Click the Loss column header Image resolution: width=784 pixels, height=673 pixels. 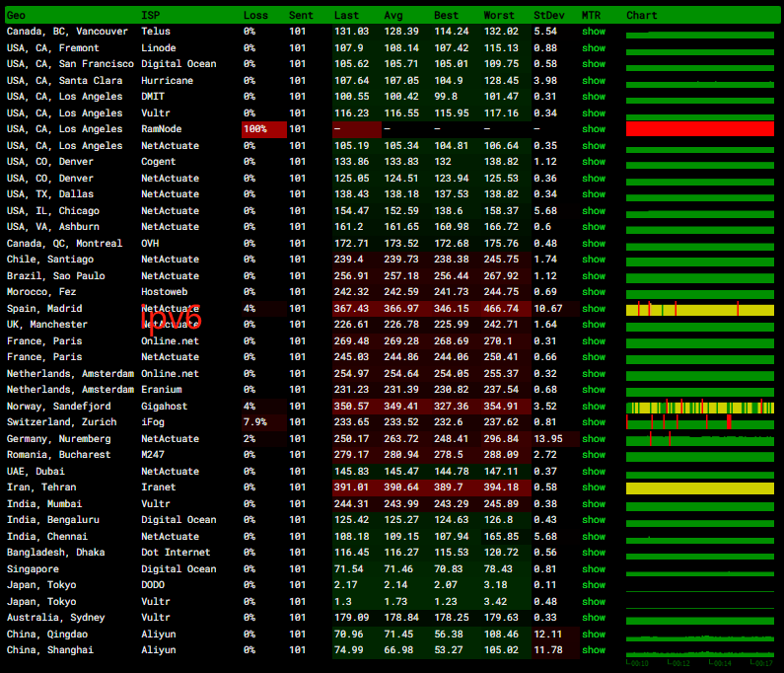click(x=255, y=16)
